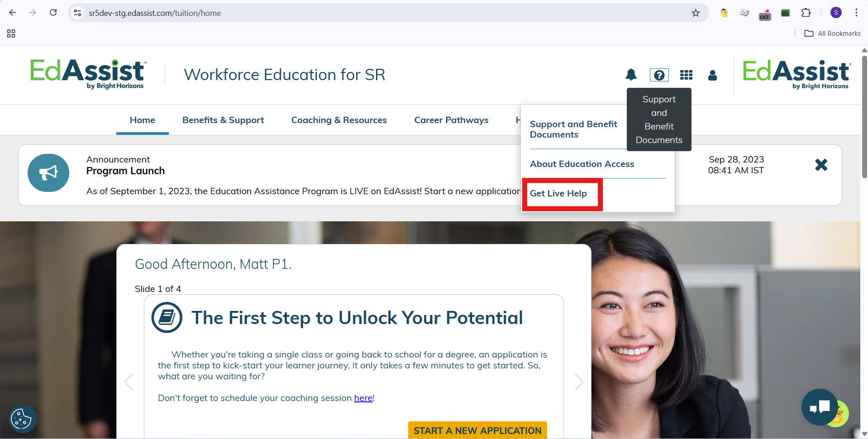Click the help question mark icon
Screen dimensions: 868x439
[659, 75]
